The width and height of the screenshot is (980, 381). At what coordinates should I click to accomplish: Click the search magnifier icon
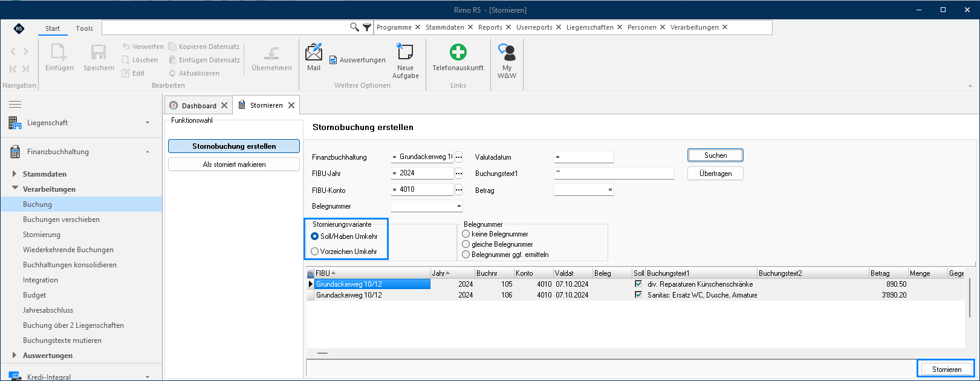355,27
